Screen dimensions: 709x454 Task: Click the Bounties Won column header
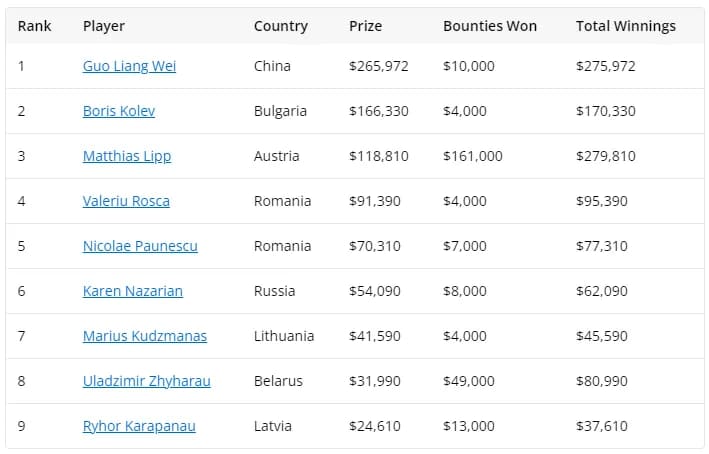(x=490, y=26)
